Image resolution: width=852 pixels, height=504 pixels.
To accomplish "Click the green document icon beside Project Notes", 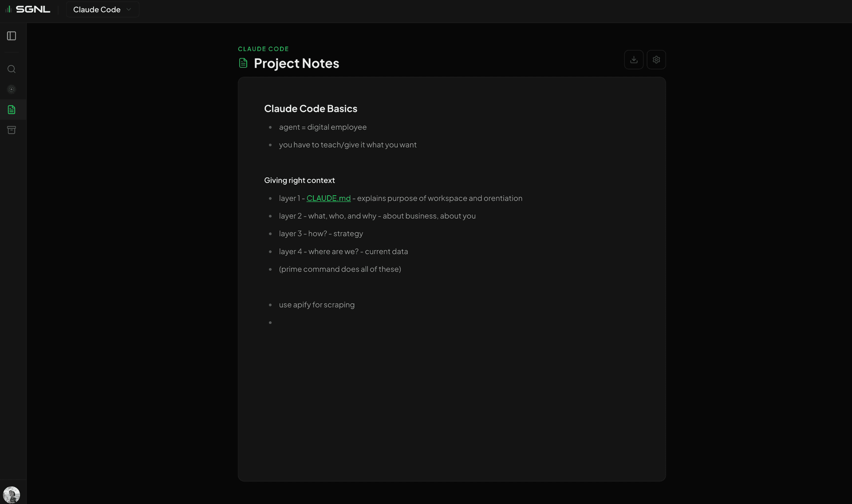I will (243, 63).
